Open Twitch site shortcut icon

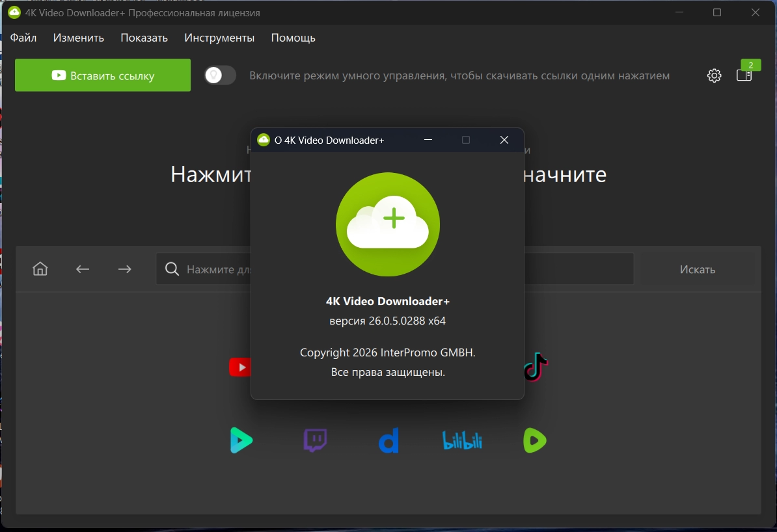315,440
